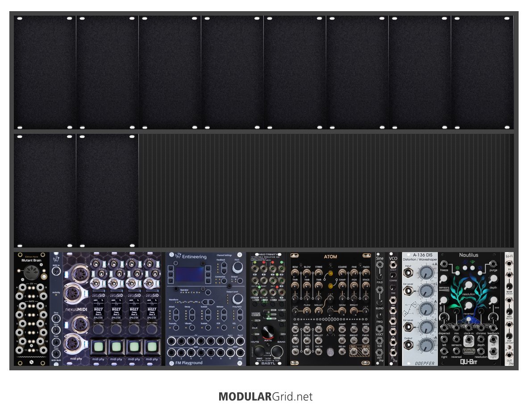Turn the Pitch knob on FM Playground

pos(237,268)
